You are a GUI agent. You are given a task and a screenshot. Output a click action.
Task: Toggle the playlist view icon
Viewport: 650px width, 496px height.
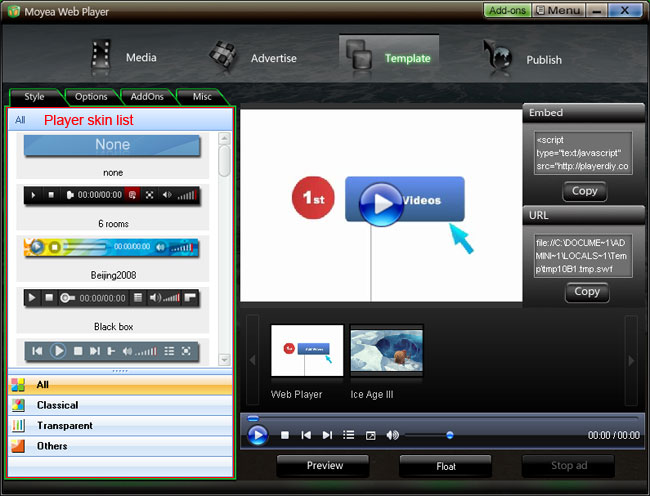[349, 435]
